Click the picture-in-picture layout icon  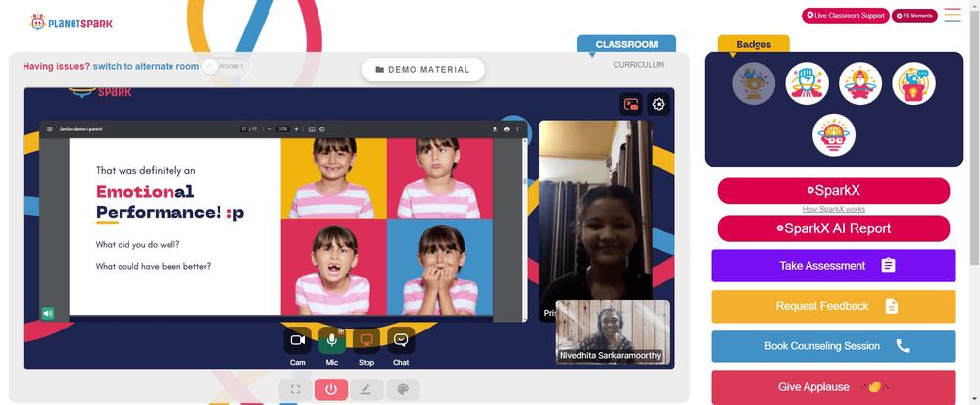pos(631,104)
